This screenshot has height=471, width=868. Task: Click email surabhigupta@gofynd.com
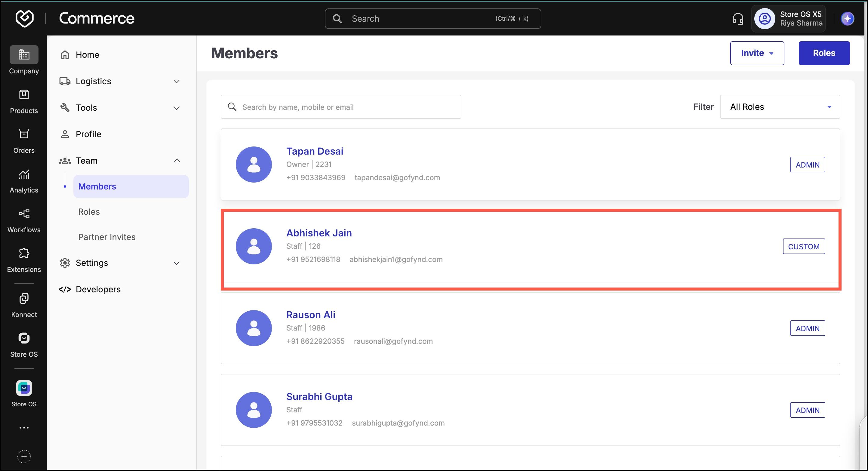tap(398, 423)
